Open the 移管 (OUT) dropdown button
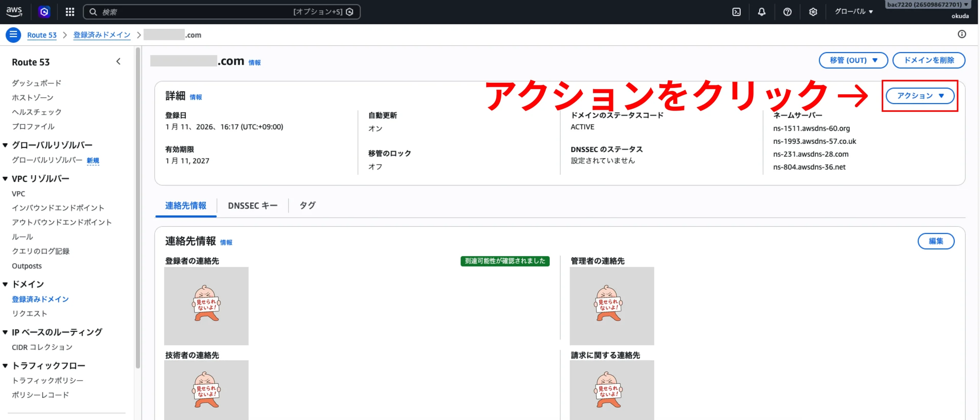Screen dimensions: 980x420 click(x=853, y=60)
